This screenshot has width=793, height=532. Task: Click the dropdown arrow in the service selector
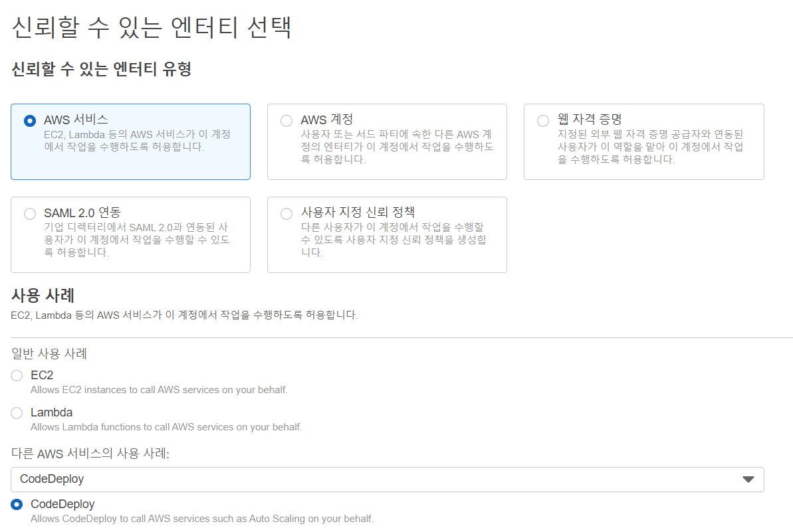pos(748,480)
